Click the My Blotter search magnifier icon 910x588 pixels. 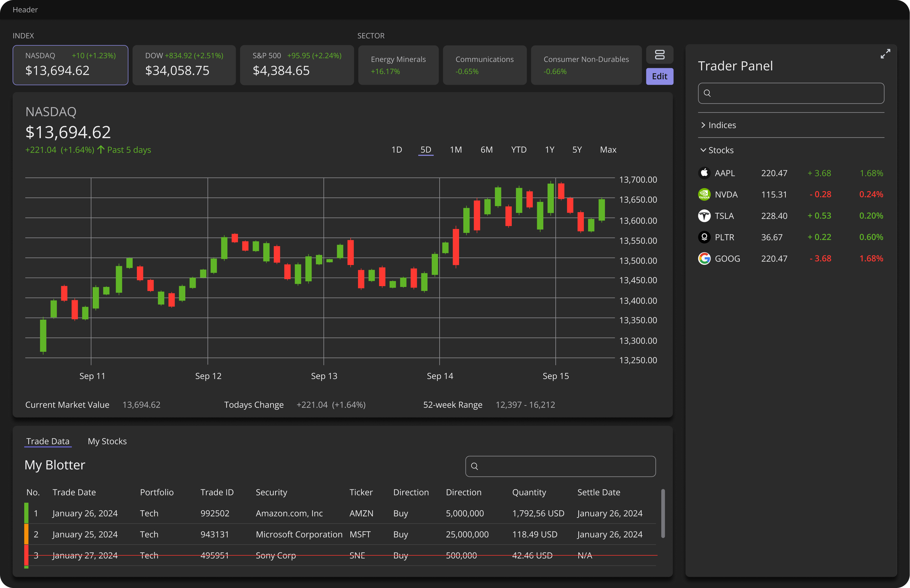click(x=474, y=466)
